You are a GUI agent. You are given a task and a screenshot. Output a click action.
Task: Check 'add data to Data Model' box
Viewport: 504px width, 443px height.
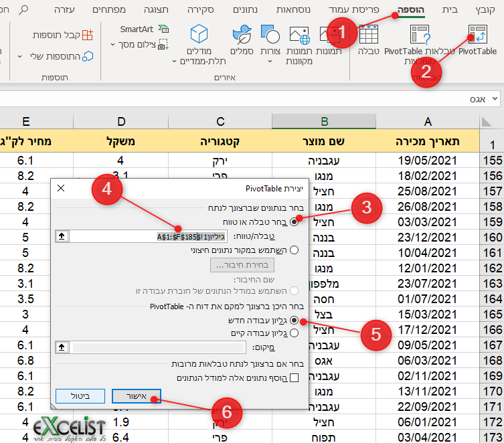(x=294, y=378)
